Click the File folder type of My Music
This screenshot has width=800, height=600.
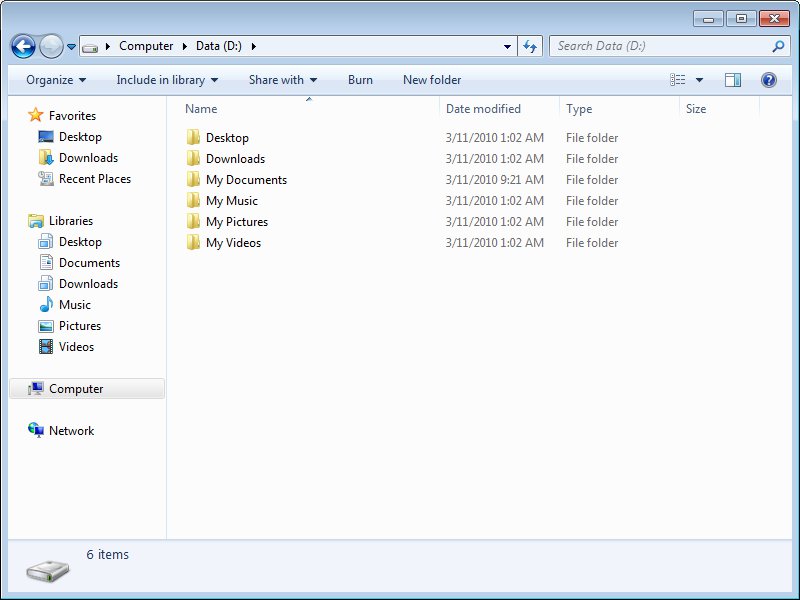592,201
